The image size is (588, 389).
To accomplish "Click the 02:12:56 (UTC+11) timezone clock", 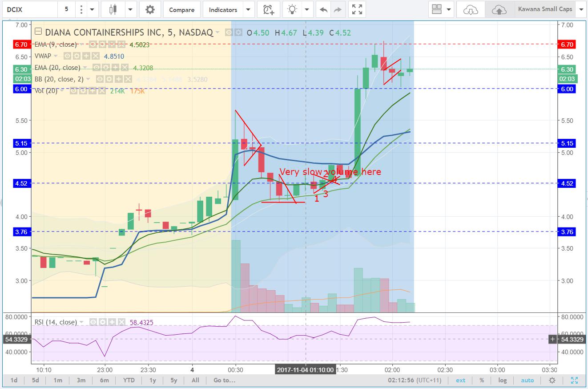I will click(x=415, y=381).
